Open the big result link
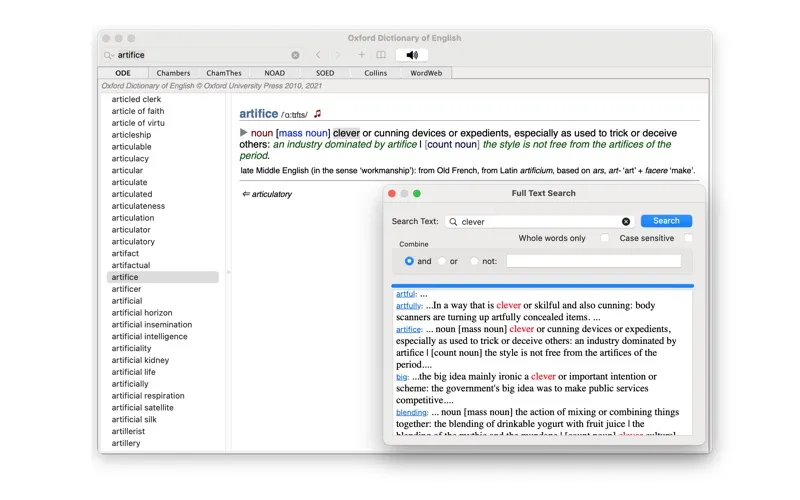This screenshot has width=800, height=500. point(402,377)
